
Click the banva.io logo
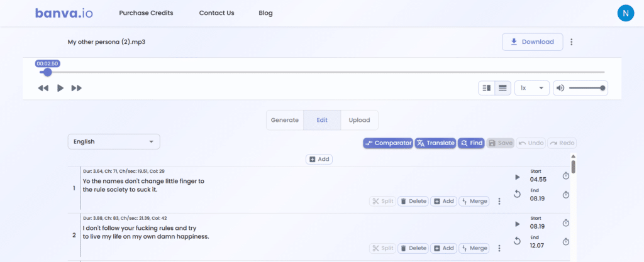click(64, 13)
